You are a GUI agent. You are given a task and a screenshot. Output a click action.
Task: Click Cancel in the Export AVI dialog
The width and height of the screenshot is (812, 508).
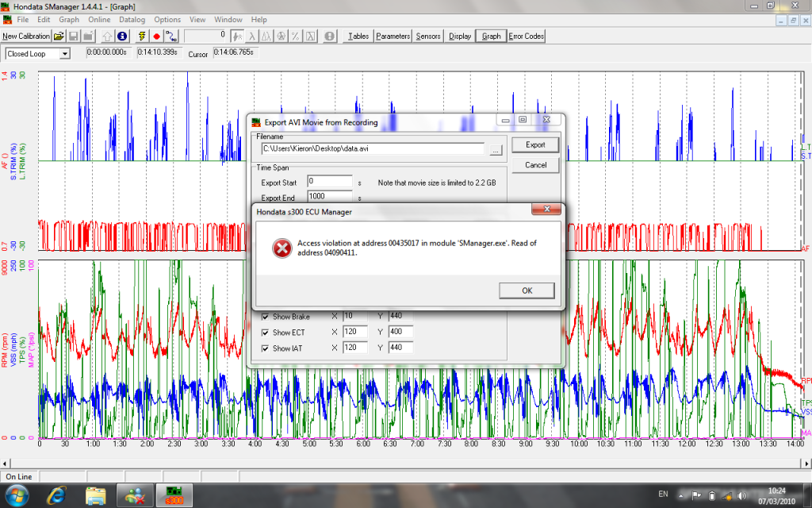pos(535,165)
